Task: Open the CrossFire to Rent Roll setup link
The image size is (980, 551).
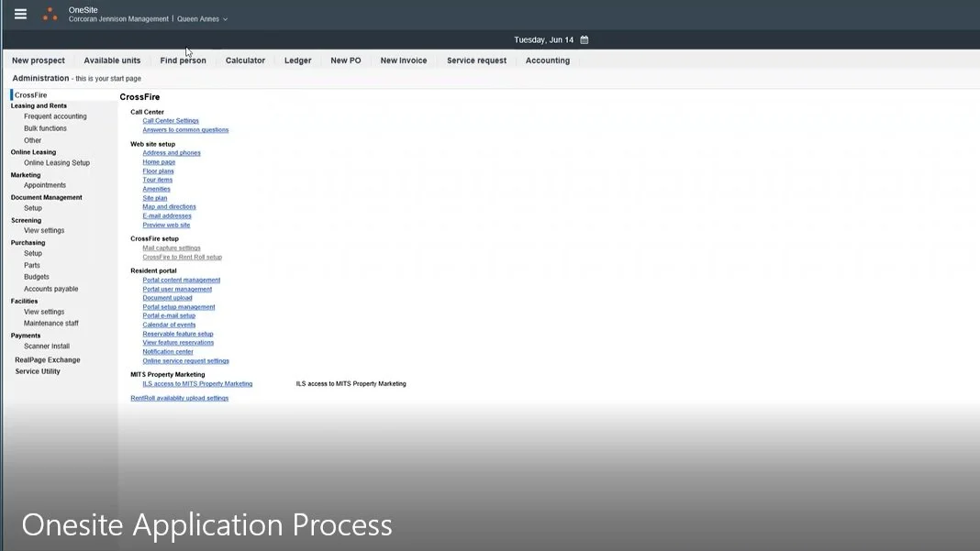Action: (182, 258)
